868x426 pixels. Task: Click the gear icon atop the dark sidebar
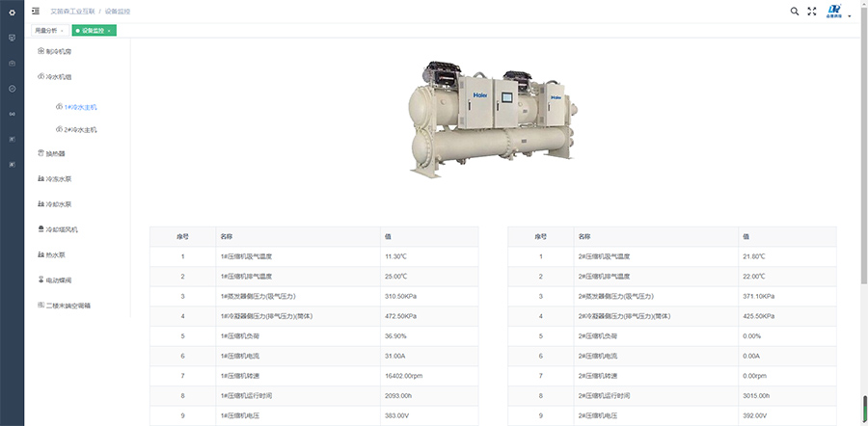tap(12, 12)
